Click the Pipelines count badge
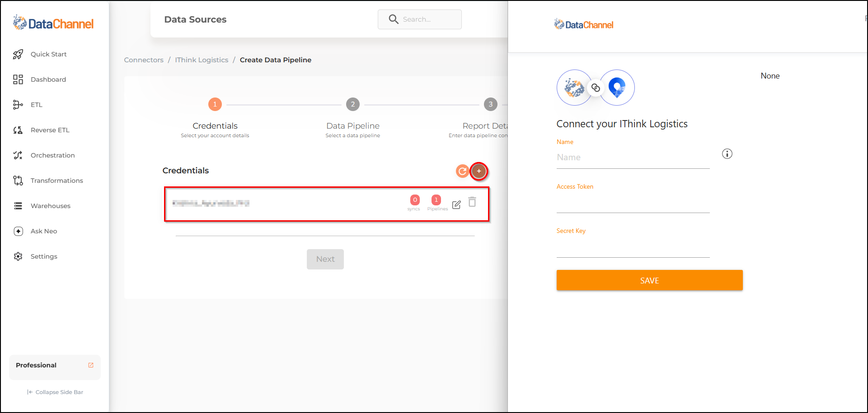The width and height of the screenshot is (868, 413). [436, 200]
